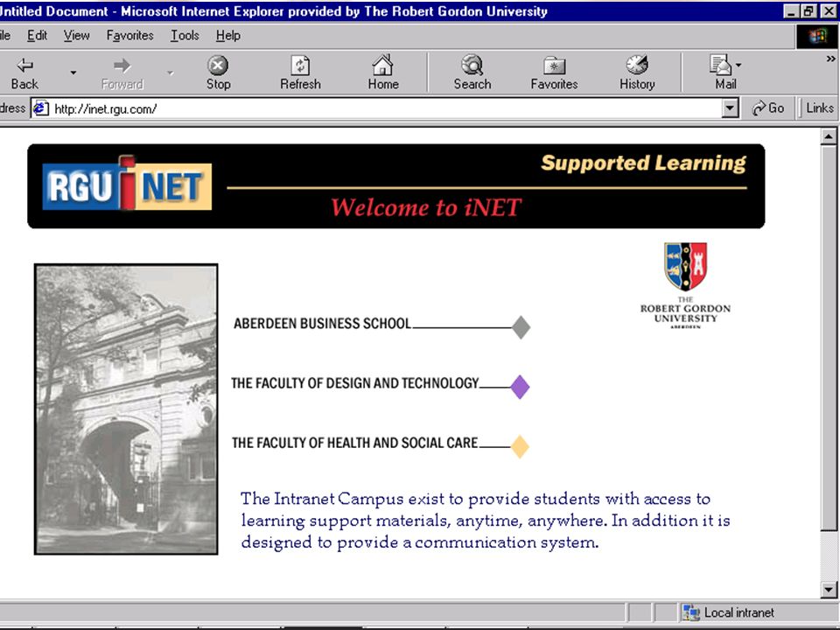This screenshot has width=840, height=630.
Task: Open the Tools menu
Action: (185, 35)
